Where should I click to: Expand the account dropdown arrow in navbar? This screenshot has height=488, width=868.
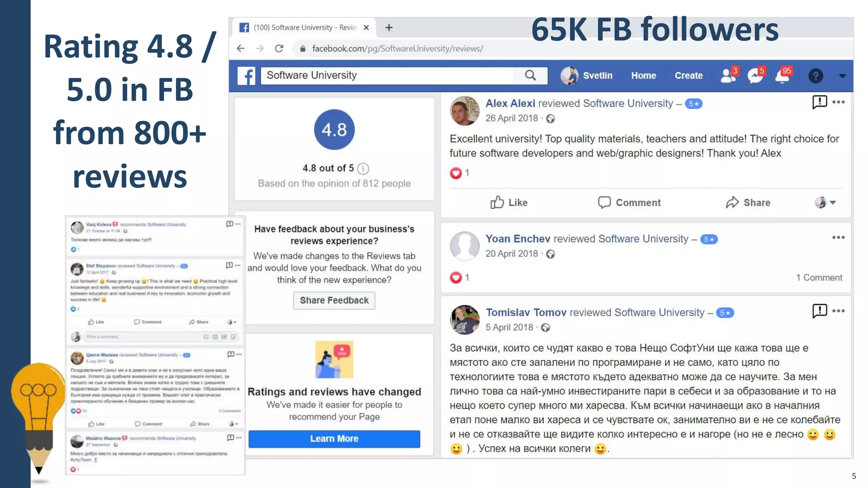(x=842, y=76)
